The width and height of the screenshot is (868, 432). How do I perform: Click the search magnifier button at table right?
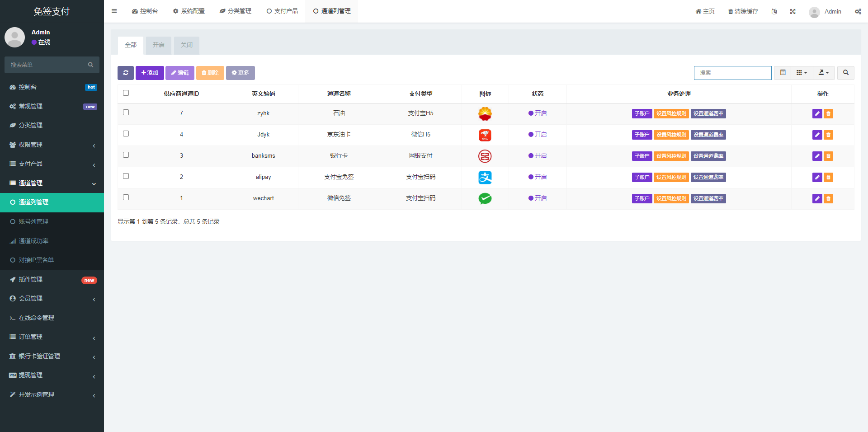pos(845,73)
